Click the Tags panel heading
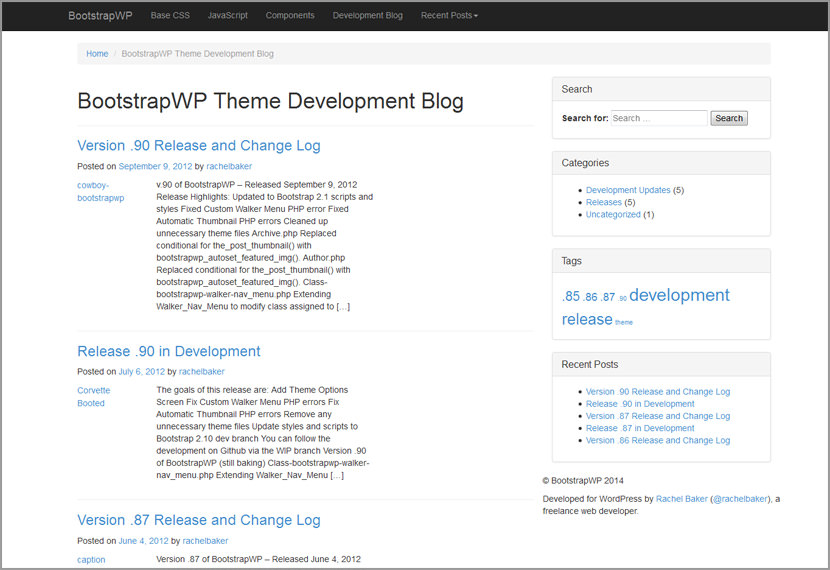This screenshot has height=570, width=830. point(571,261)
